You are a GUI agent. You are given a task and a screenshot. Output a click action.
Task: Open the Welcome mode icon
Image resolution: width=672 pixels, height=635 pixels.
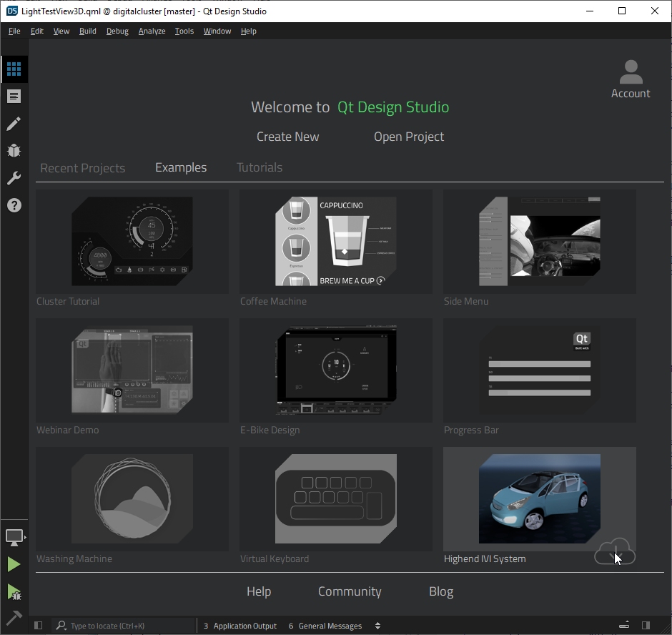coord(14,69)
